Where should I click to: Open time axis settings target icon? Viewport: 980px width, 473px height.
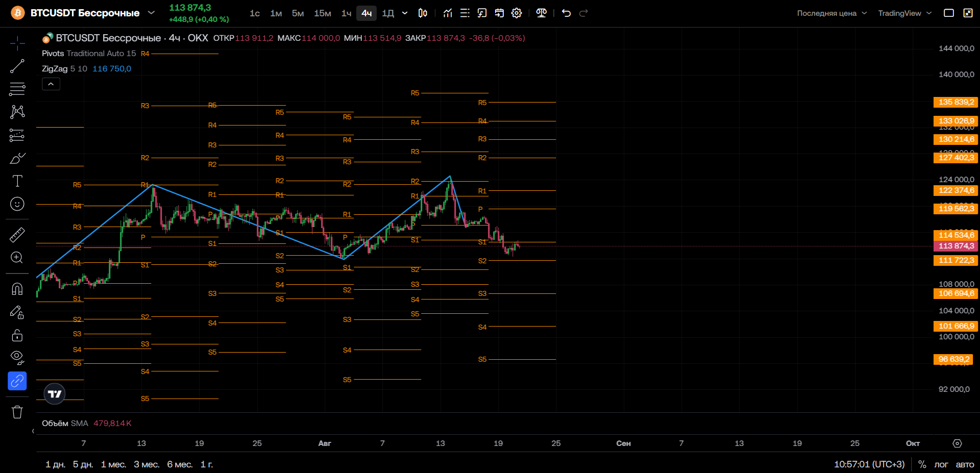(958, 443)
